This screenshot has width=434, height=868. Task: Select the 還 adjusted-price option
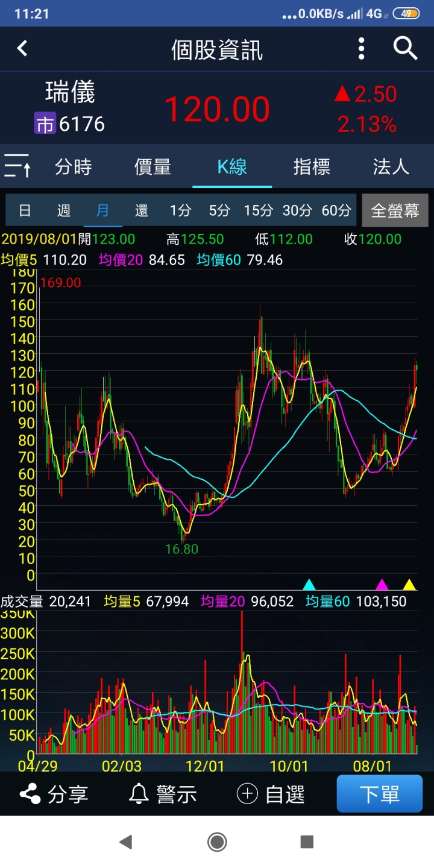click(142, 210)
